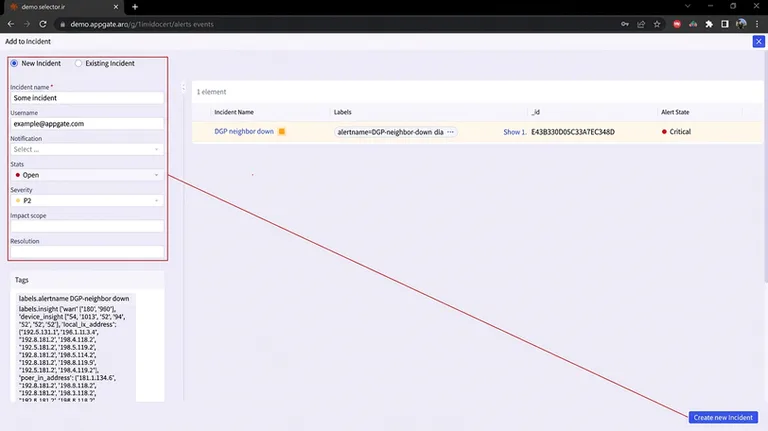
Task: Click the 1 element count text
Action: pos(211,92)
